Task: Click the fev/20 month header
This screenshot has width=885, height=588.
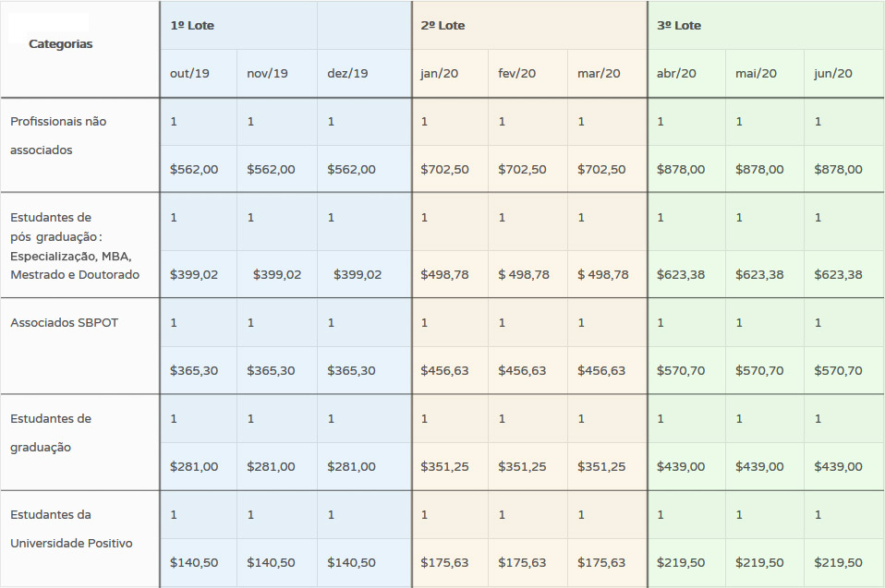Action: click(x=517, y=73)
